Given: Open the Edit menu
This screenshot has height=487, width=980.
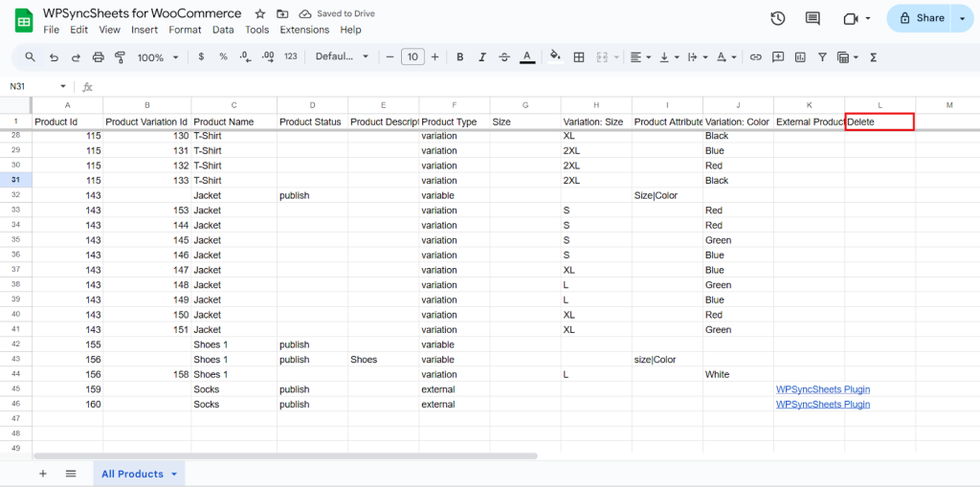Looking at the screenshot, I should 78,30.
